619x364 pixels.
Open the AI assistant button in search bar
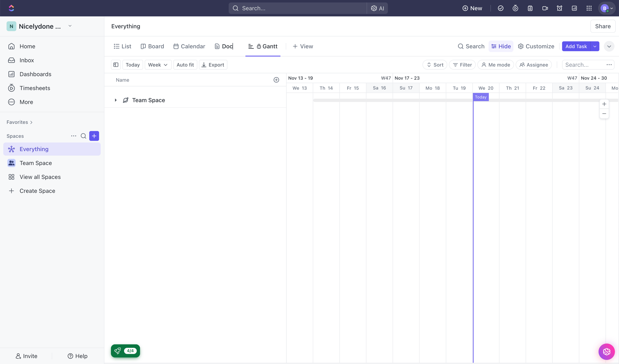pos(377,8)
